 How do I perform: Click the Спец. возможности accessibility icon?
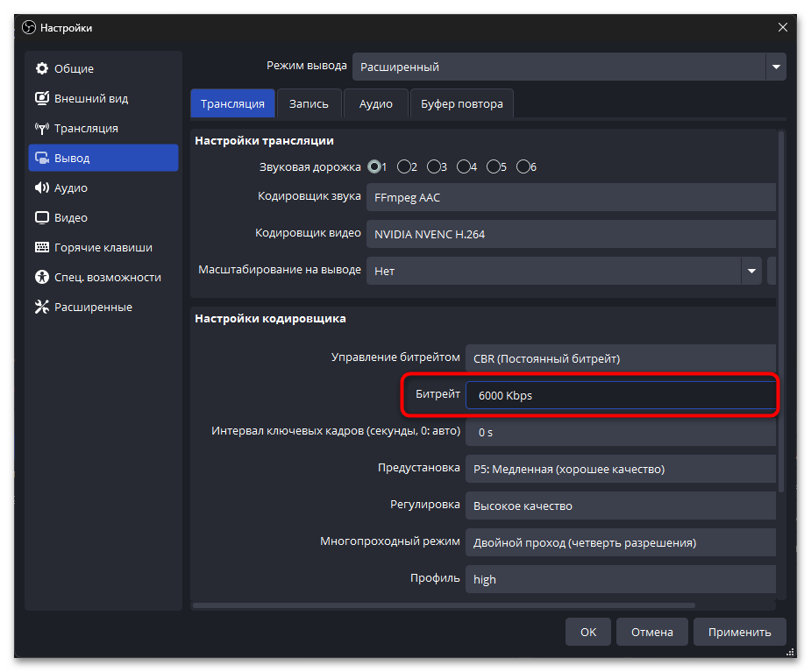(41, 278)
